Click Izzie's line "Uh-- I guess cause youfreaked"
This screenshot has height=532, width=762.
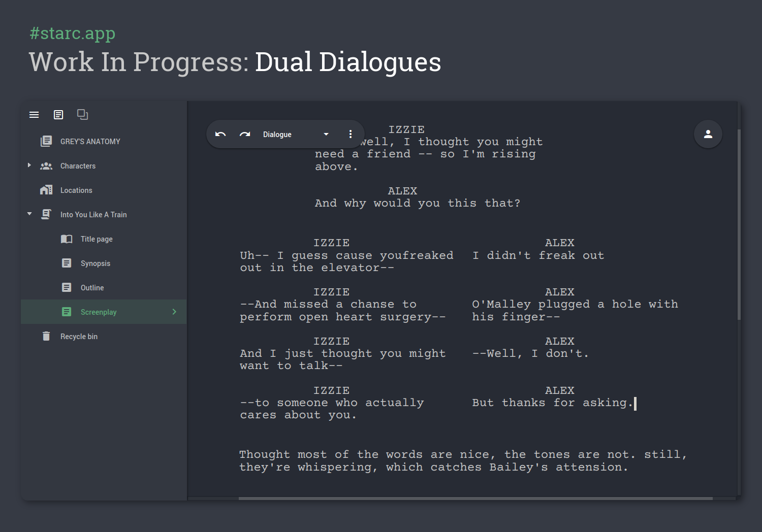coord(346,255)
